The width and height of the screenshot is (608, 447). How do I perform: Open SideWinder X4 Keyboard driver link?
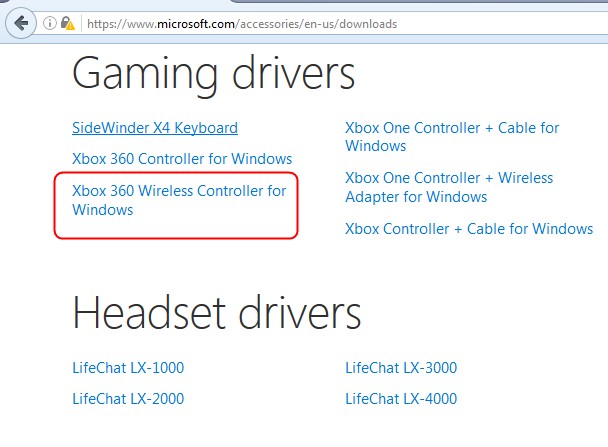155,128
